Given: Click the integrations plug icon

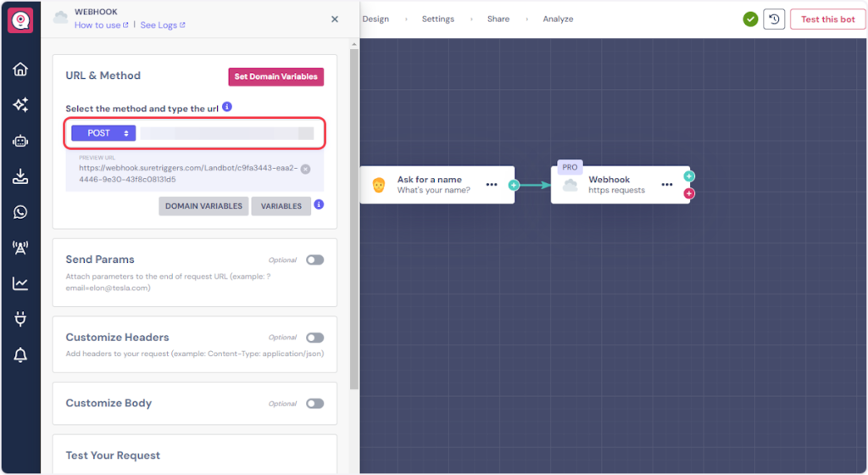Looking at the screenshot, I should tap(20, 320).
